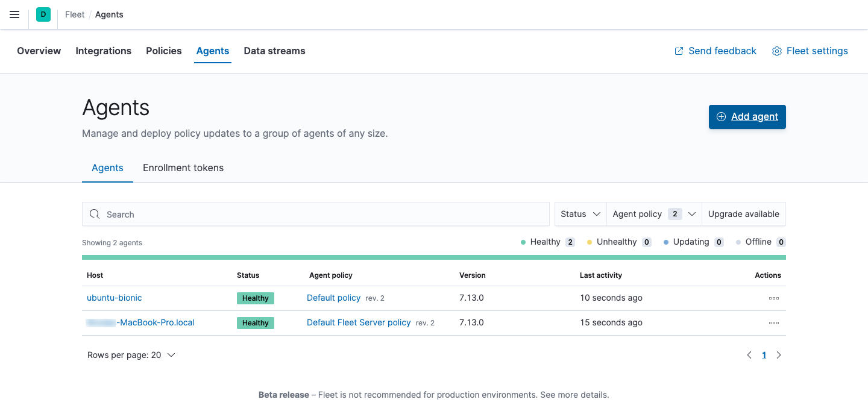The width and height of the screenshot is (868, 411).
Task: Click Send feedback external link
Action: pyautogui.click(x=715, y=51)
